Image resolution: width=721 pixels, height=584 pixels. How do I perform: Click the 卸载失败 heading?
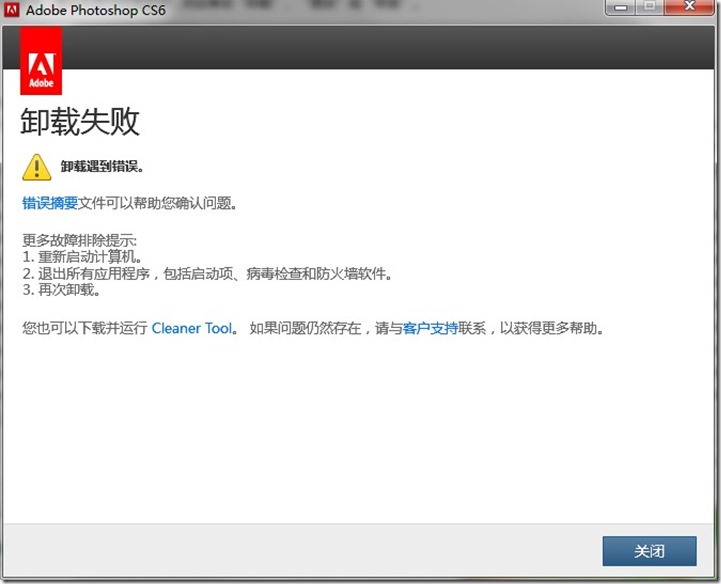click(80, 122)
